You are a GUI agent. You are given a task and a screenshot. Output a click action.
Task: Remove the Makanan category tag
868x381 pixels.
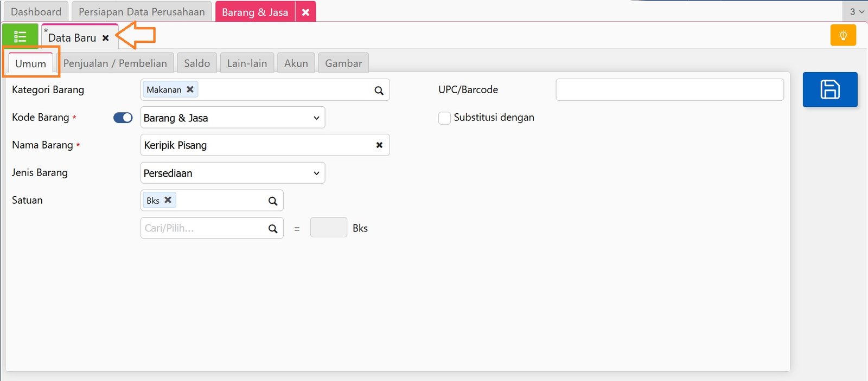(190, 89)
